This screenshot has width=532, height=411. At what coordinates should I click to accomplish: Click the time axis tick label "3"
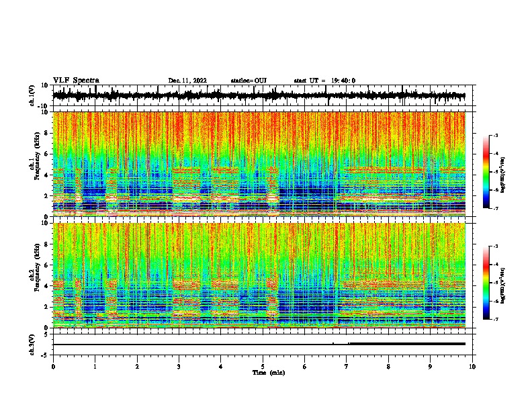(179, 367)
